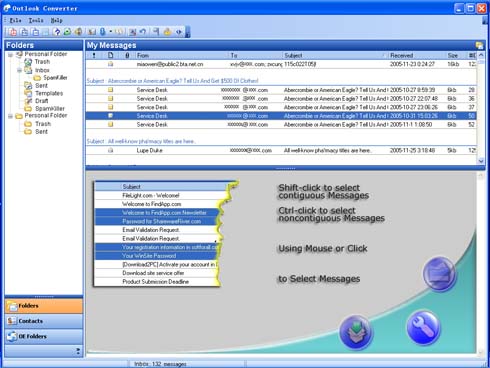Click the round wrench tools button

(x=424, y=328)
